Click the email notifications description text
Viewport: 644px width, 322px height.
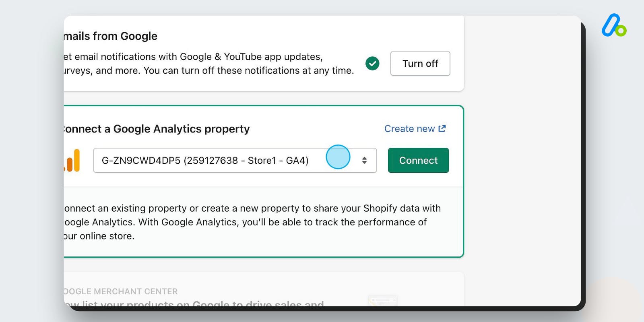point(209,64)
